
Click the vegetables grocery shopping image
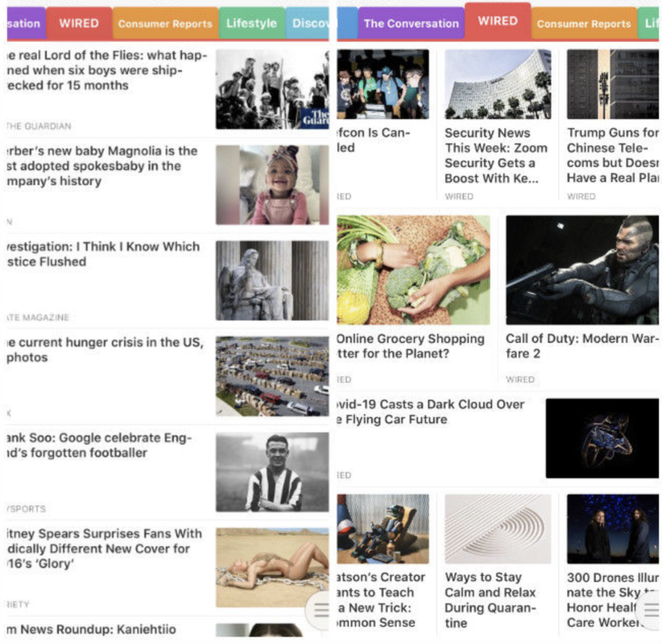(x=413, y=269)
